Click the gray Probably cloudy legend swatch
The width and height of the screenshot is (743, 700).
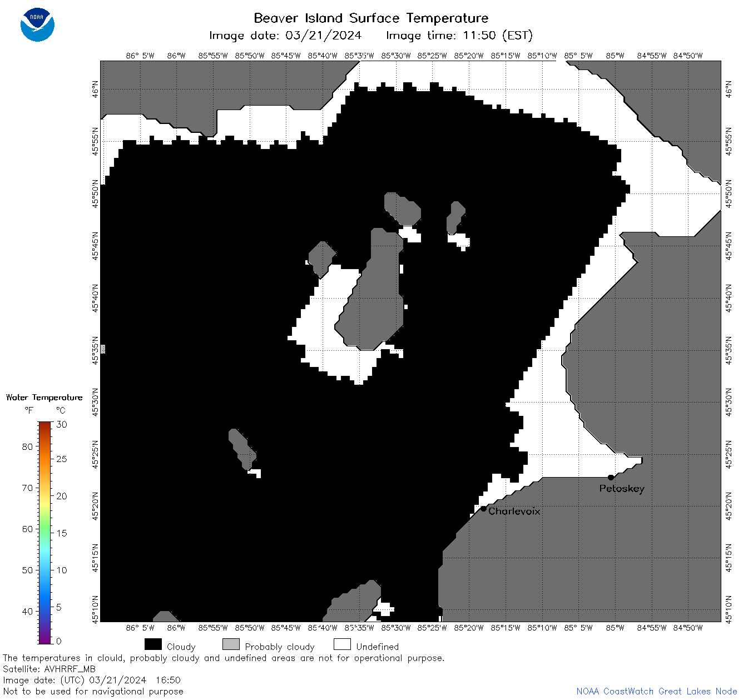point(231,644)
